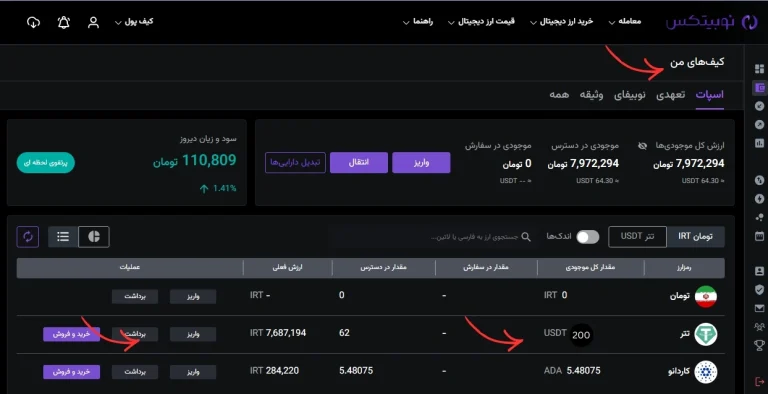768x394 pixels.
Task: Open the referral people sidebar icon
Action: click(759, 327)
